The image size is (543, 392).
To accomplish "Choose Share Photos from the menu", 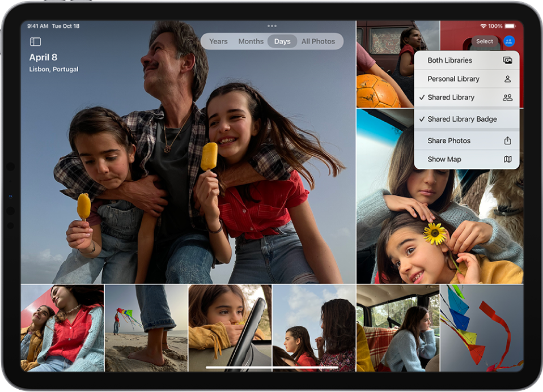I will (x=466, y=140).
